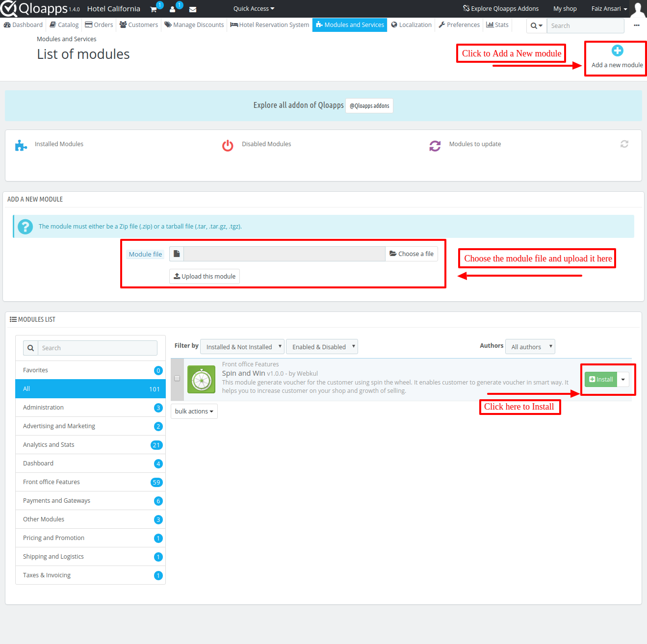647x644 pixels.
Task: Select the Administration category
Action: [91, 408]
